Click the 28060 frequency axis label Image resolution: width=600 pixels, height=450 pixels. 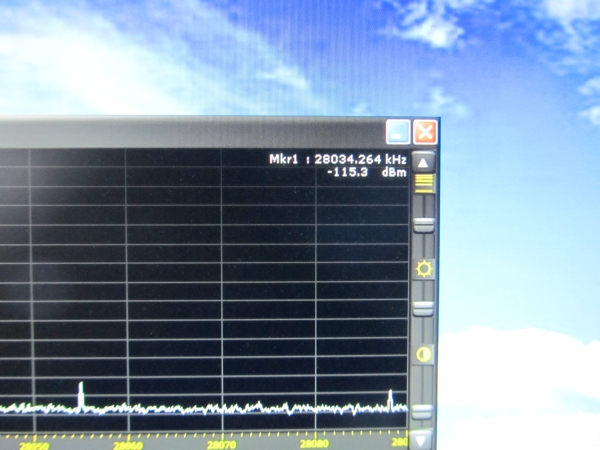[128, 444]
